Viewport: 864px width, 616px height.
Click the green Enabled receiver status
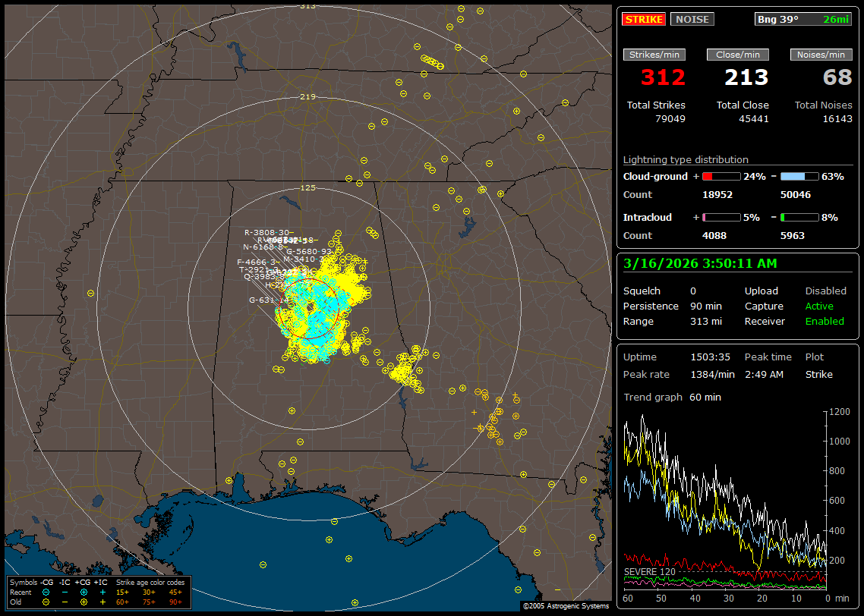coord(825,321)
